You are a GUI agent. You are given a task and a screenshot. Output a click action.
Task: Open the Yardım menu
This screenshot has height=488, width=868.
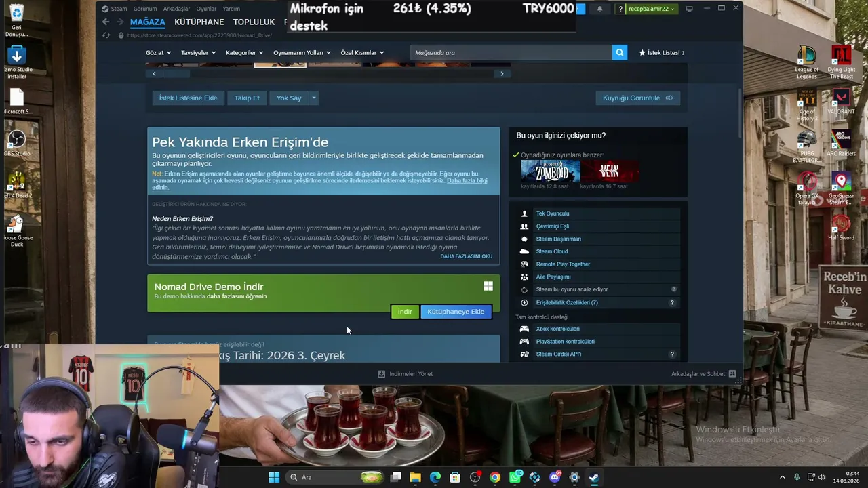point(231,9)
